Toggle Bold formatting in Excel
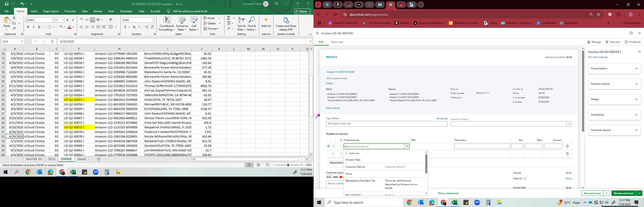644x207 pixels. point(28,27)
